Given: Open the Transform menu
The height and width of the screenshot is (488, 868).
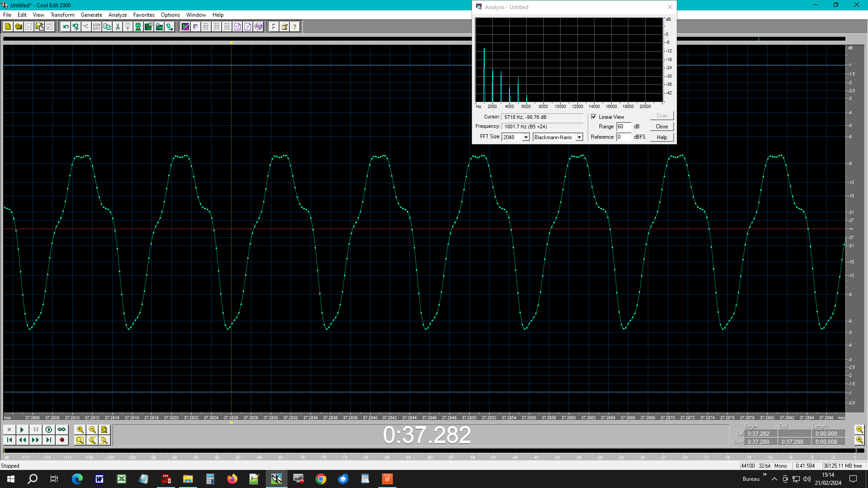Looking at the screenshot, I should [x=62, y=15].
